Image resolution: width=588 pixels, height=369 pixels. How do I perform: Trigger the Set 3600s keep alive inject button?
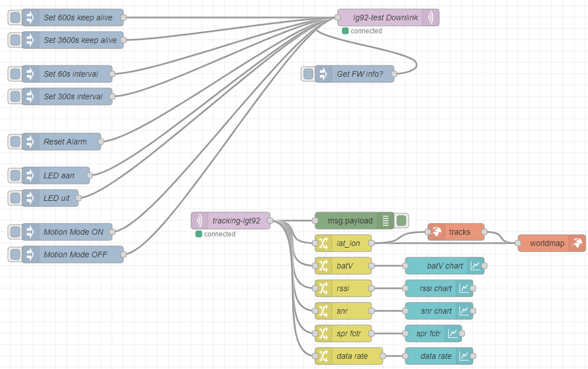15,40
